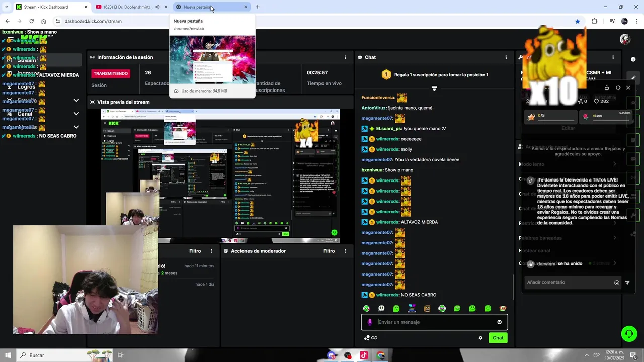Click the stream preview thumbnail

(220, 175)
